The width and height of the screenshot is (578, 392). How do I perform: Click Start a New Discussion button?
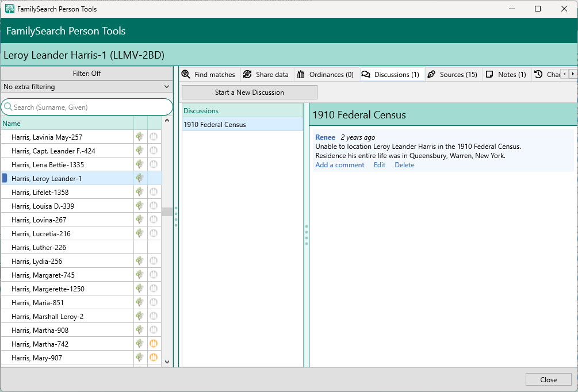pyautogui.click(x=250, y=93)
